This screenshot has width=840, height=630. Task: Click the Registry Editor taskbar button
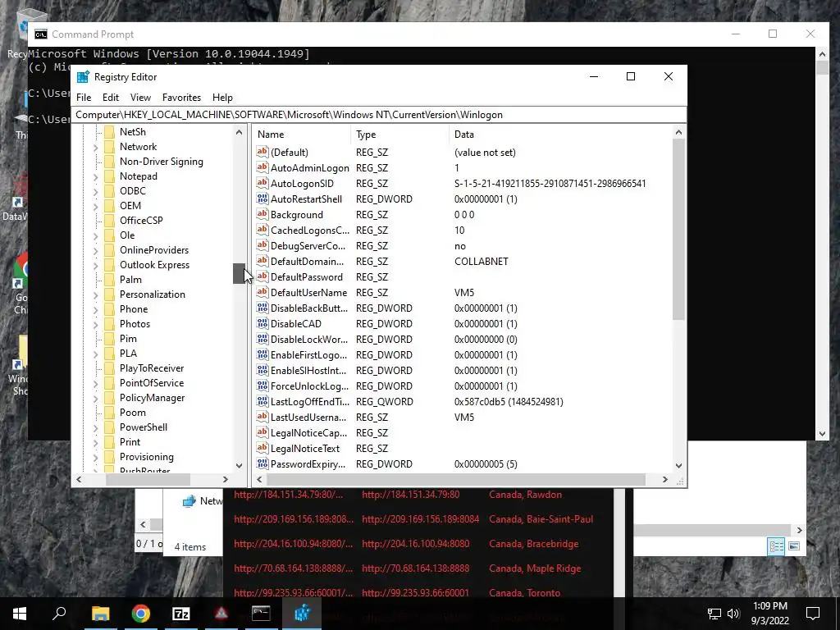[302, 614]
